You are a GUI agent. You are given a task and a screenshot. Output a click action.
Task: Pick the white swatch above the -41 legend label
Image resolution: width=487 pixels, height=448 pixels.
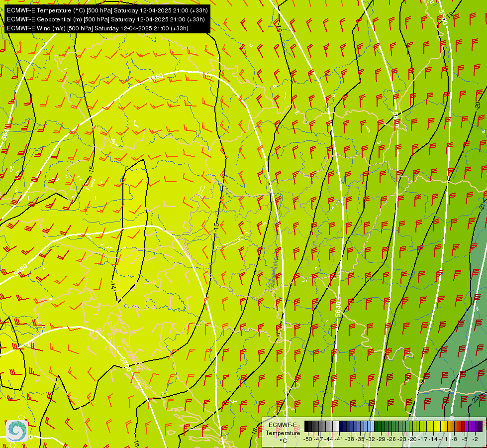[x=338, y=426]
